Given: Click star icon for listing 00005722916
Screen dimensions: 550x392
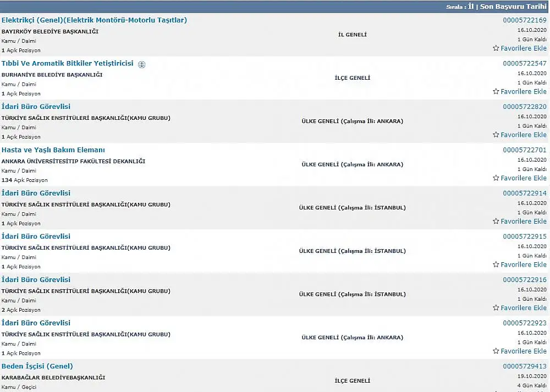Looking at the screenshot, I should point(496,307).
